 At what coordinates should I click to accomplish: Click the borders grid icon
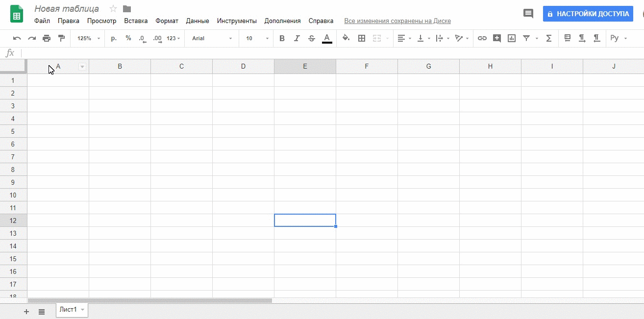click(x=362, y=38)
